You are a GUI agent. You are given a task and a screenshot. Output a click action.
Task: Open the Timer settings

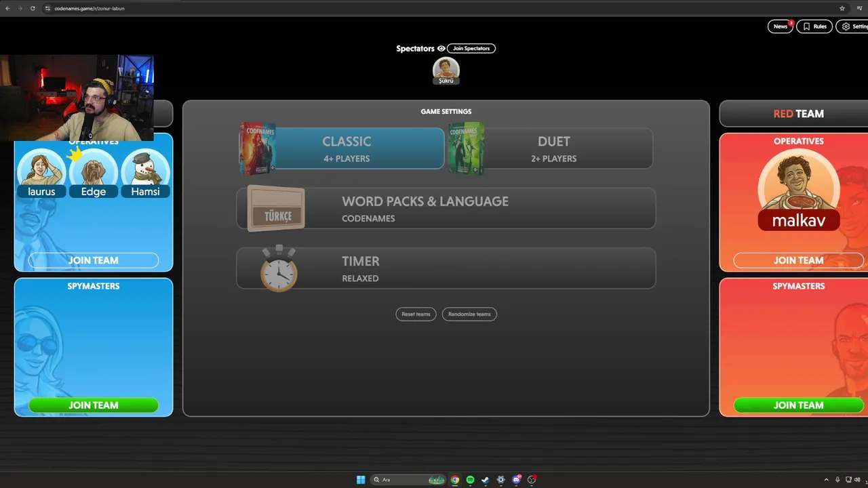pyautogui.click(x=446, y=268)
